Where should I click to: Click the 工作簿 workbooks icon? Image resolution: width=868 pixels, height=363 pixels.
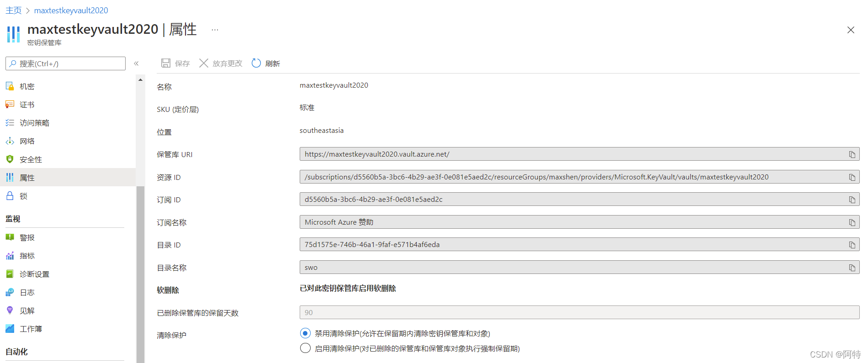coord(10,328)
